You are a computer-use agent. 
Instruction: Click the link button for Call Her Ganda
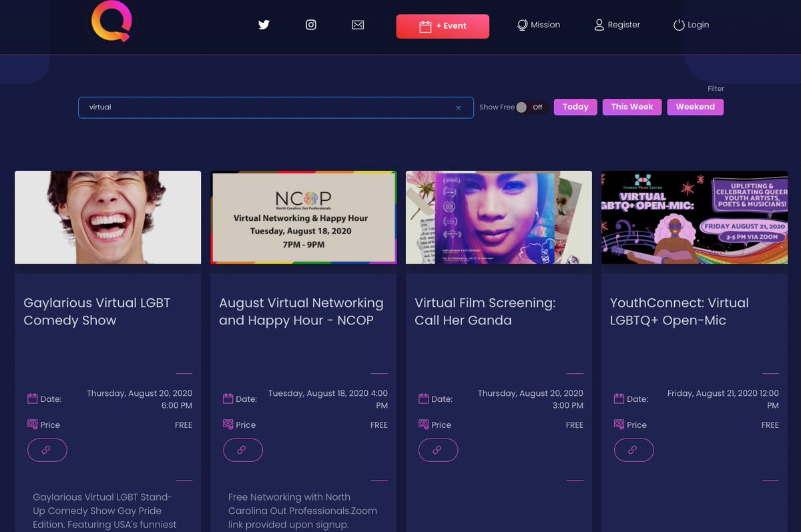[439, 450]
